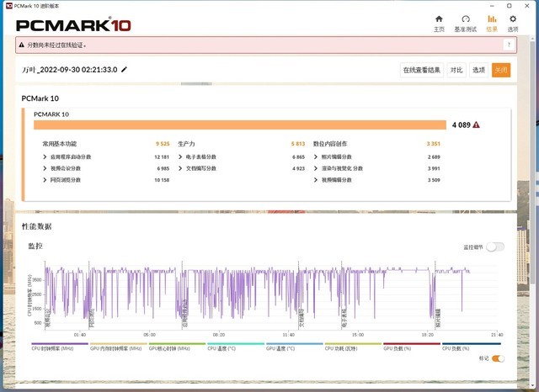
Task: Click the spreadsheets (电子表格) marker in chart
Action: (x=344, y=318)
